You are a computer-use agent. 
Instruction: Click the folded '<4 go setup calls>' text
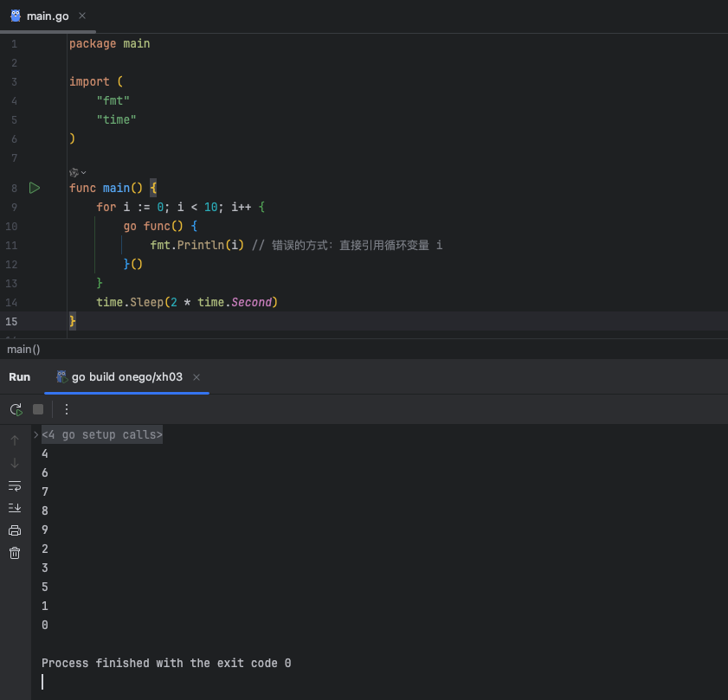tap(102, 435)
